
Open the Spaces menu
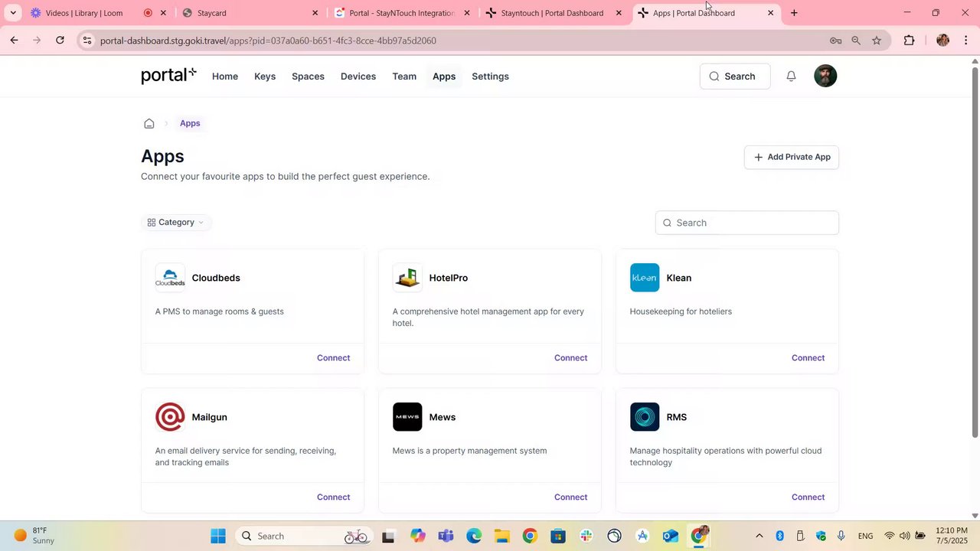[x=308, y=77]
